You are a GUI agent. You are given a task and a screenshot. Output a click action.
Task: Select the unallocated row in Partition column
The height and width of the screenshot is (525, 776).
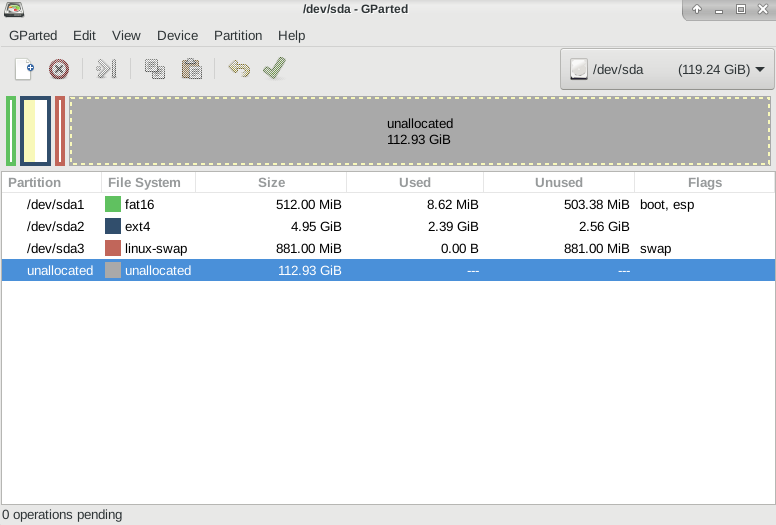60,270
